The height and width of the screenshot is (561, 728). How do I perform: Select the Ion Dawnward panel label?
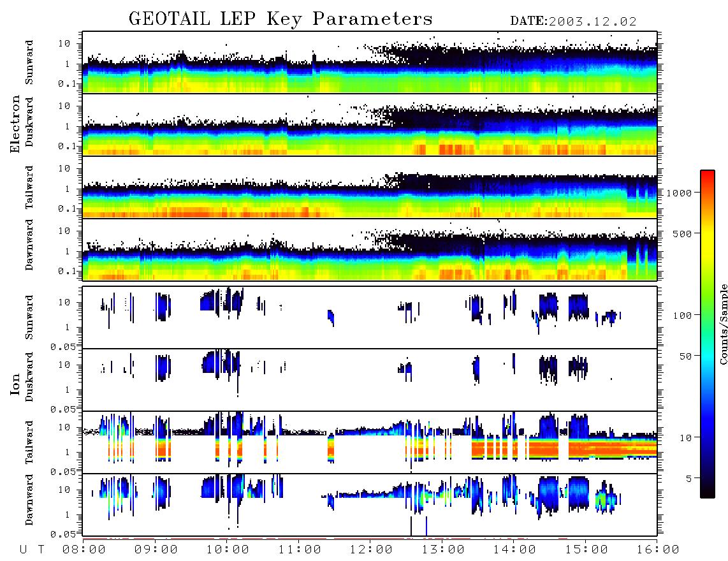coord(29,500)
